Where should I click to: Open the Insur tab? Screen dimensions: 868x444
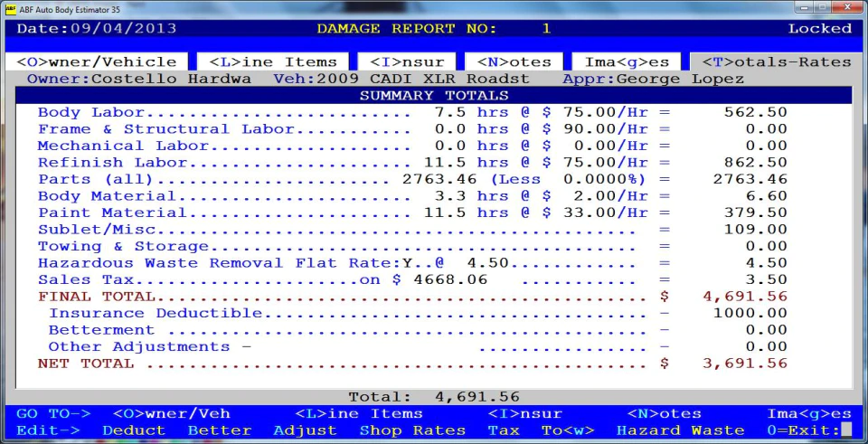(407, 61)
